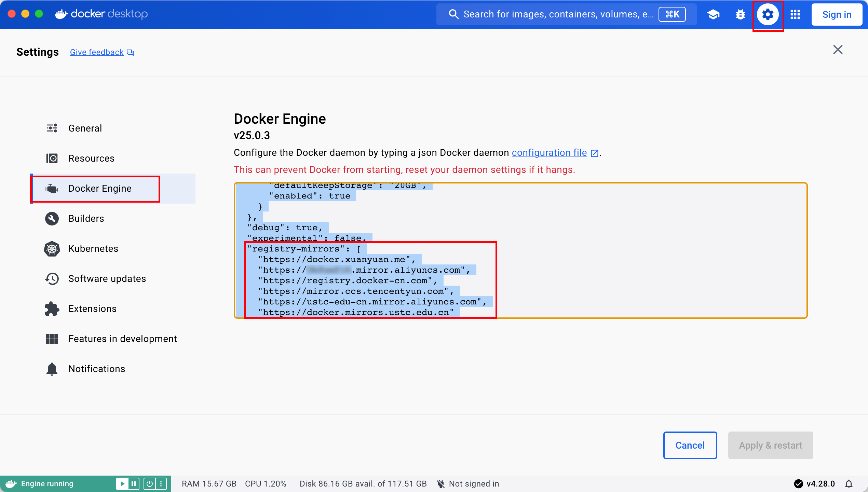The height and width of the screenshot is (492, 868).
Task: Click the external link icon beside configuration file
Action: [595, 153]
